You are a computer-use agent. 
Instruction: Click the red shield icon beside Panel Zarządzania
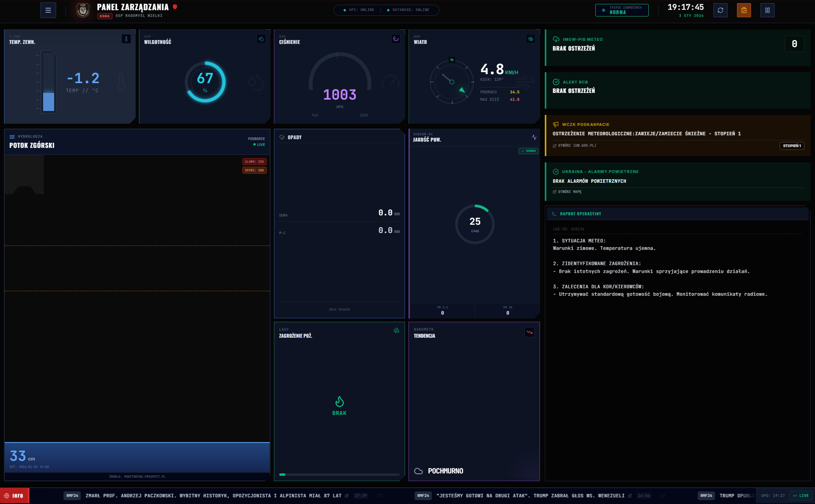click(x=175, y=7)
